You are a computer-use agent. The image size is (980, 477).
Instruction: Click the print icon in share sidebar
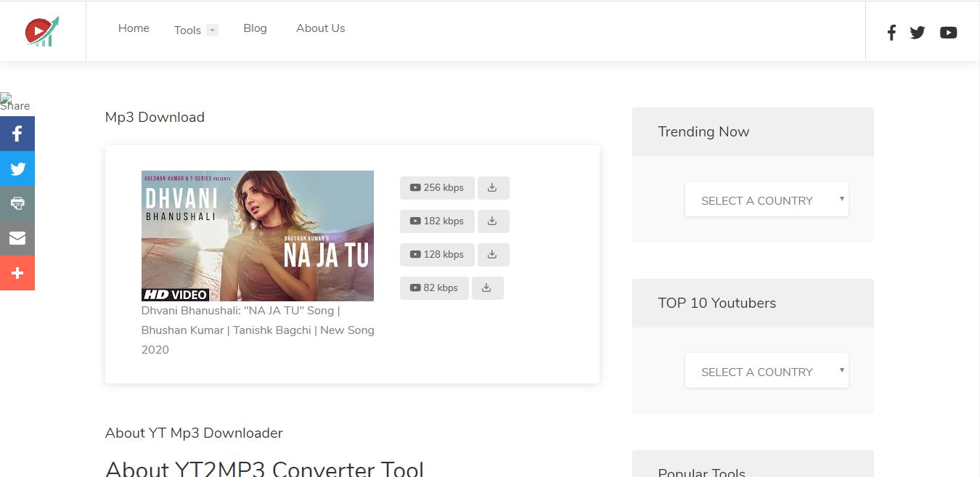point(17,203)
